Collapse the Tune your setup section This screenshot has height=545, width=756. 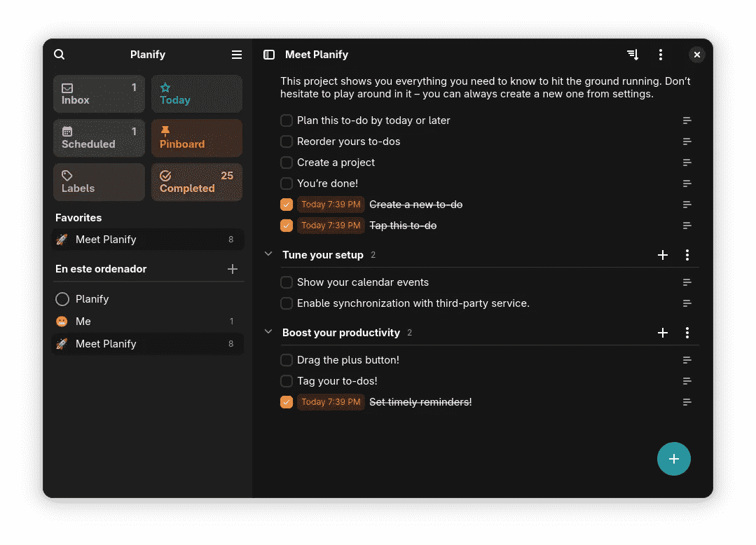pyautogui.click(x=268, y=254)
